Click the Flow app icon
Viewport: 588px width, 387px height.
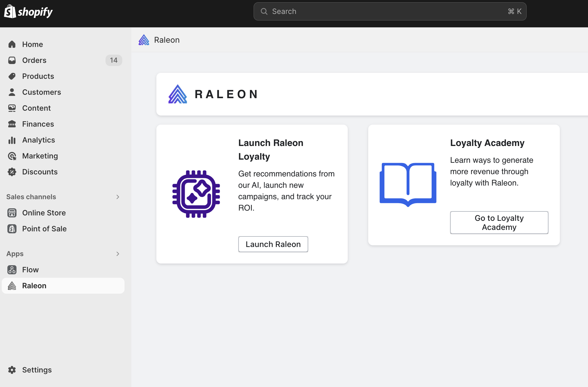(12, 270)
